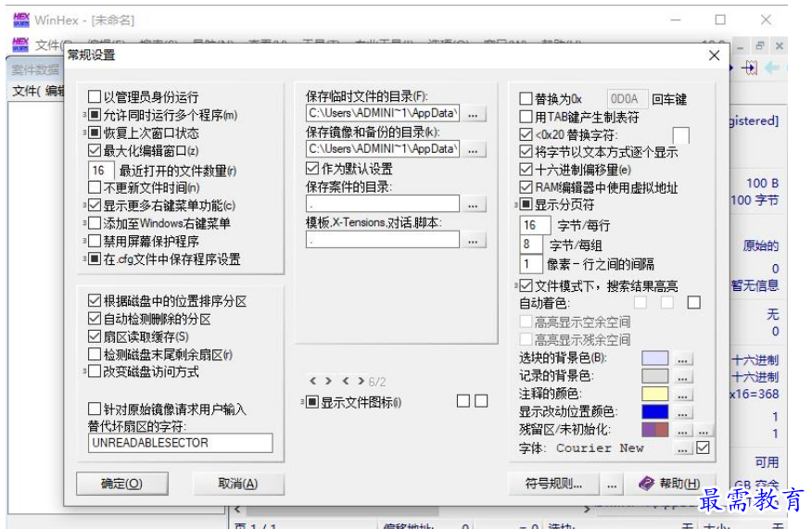Enable 检测磁盘末尾剩余扇区 option
This screenshot has width=812, height=529.
point(95,355)
